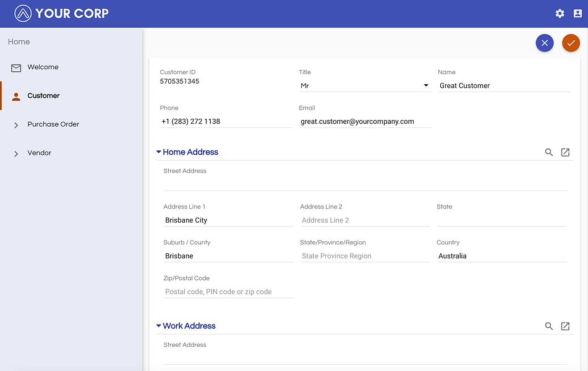Edit the Country field showing Australia

pyautogui.click(x=502, y=256)
